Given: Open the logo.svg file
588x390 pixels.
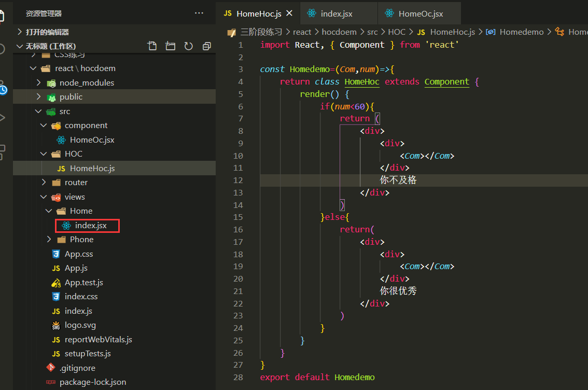Looking at the screenshot, I should pyautogui.click(x=80, y=325).
